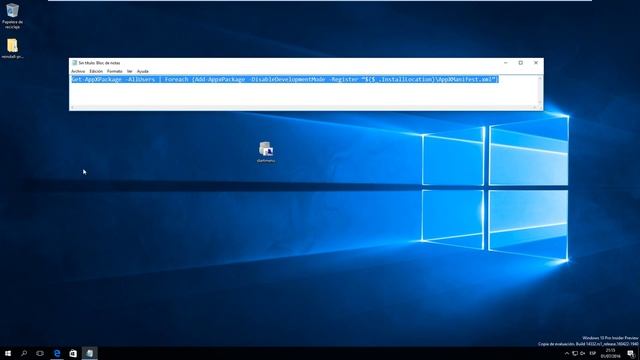Show hidden system tray icons
The image size is (640, 360).
567,353
